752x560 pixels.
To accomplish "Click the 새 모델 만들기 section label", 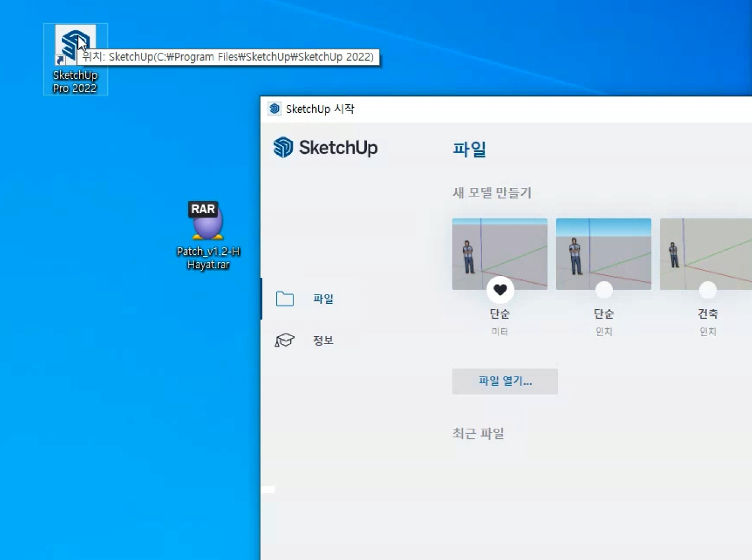I will 492,193.
